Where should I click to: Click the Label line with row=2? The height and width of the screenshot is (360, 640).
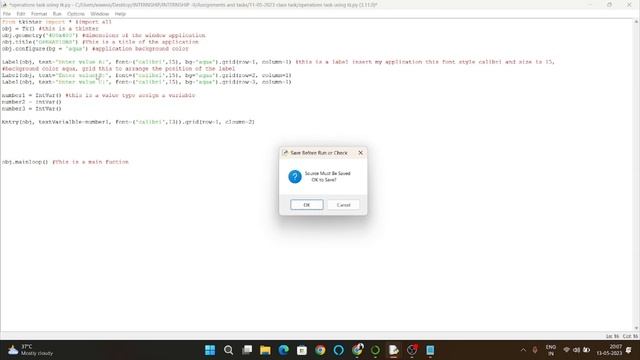click(x=147, y=75)
